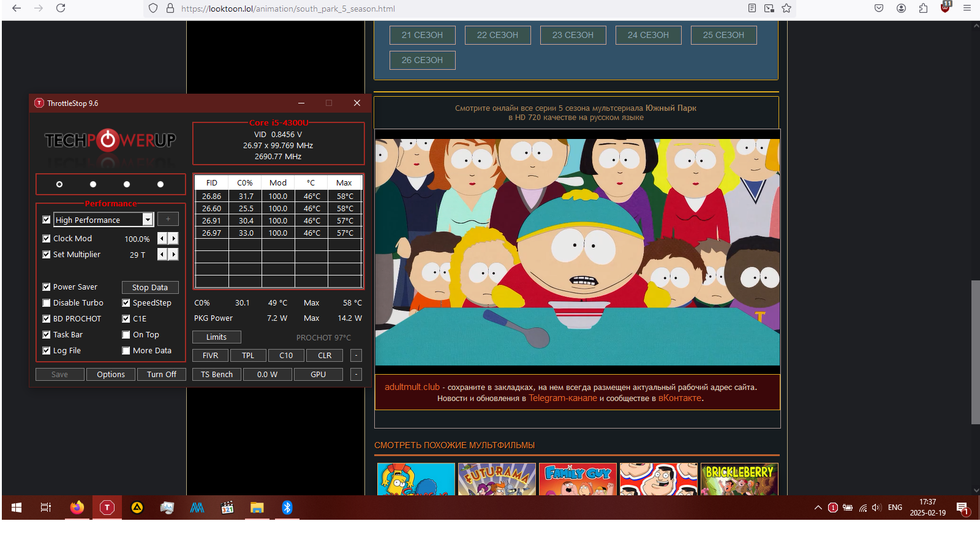The height and width of the screenshot is (551, 980).
Task: Open the Limits button
Action: (x=216, y=337)
